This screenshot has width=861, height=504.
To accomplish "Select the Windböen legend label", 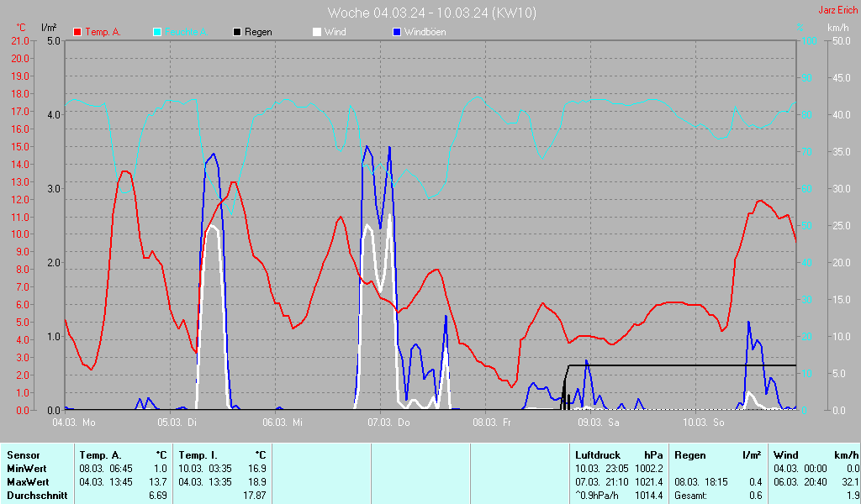I will (x=425, y=32).
